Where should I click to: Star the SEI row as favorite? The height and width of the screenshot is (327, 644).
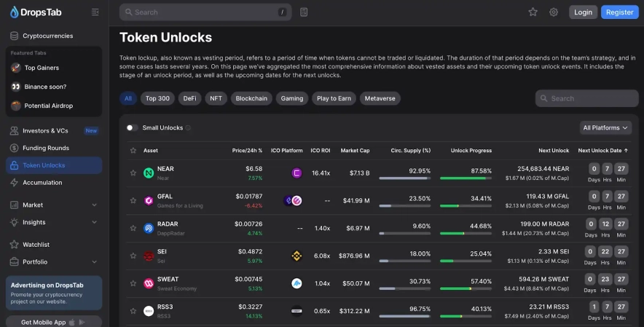pyautogui.click(x=133, y=256)
